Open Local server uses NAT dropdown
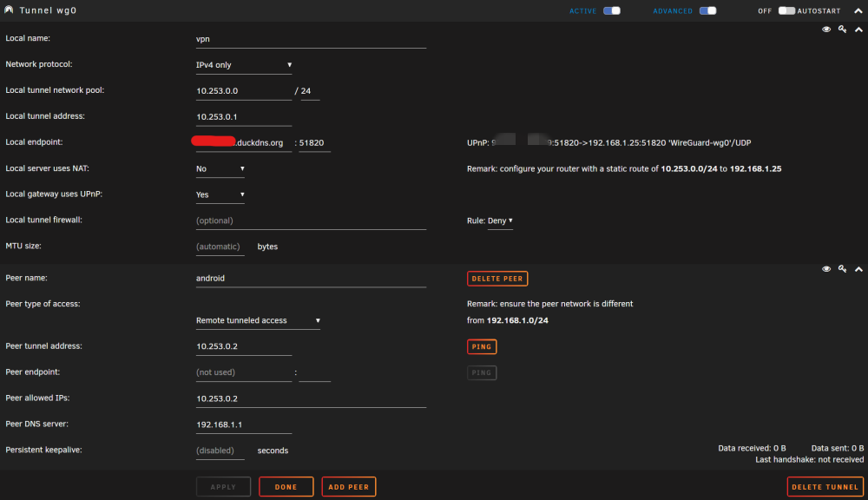Image resolution: width=868 pixels, height=500 pixels. pyautogui.click(x=220, y=169)
